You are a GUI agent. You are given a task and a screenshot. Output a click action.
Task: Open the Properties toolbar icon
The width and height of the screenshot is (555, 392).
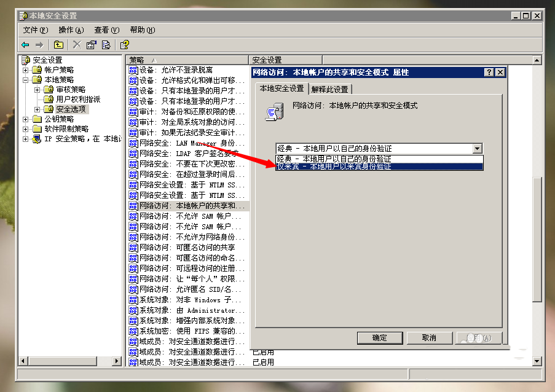(x=92, y=45)
